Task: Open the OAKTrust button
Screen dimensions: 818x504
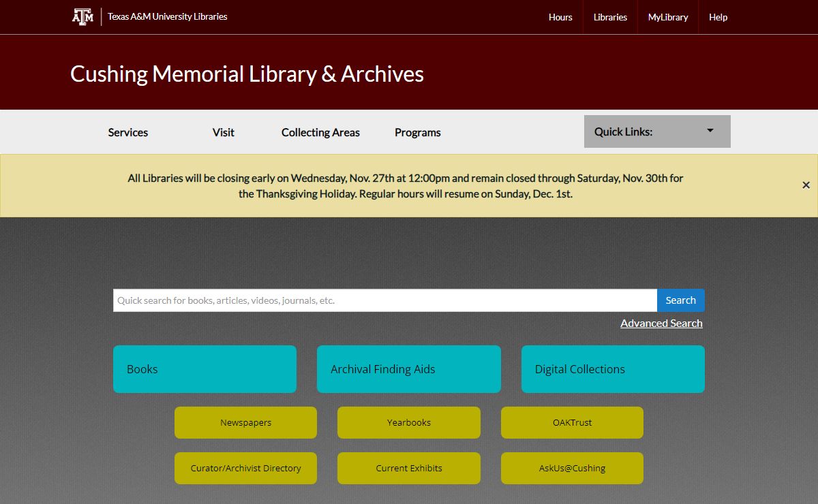Action: pyautogui.click(x=572, y=422)
